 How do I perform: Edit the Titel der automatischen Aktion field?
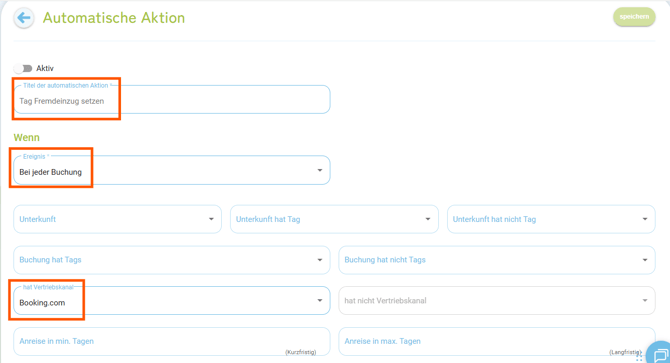172,100
